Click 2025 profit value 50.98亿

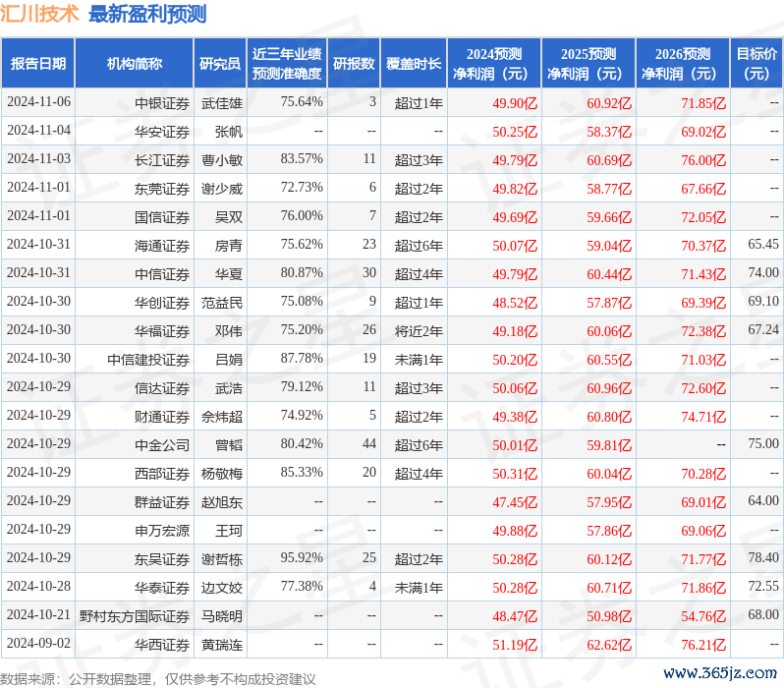coord(609,616)
